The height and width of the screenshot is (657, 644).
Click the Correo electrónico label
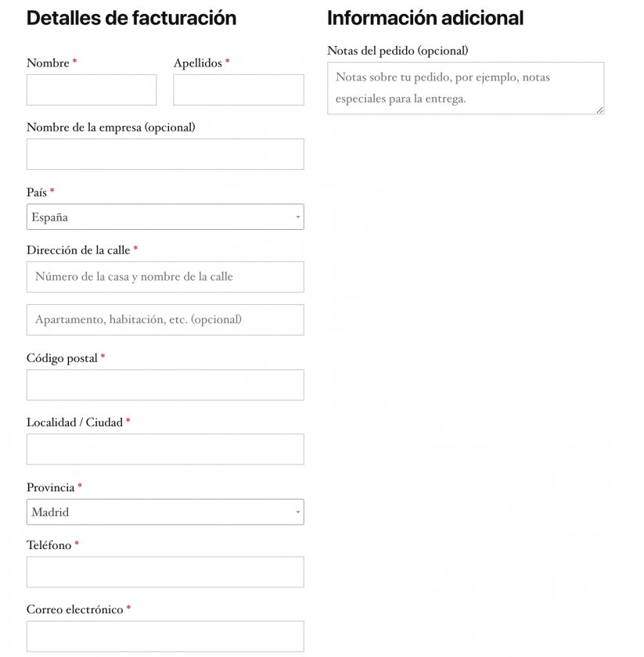point(75,610)
